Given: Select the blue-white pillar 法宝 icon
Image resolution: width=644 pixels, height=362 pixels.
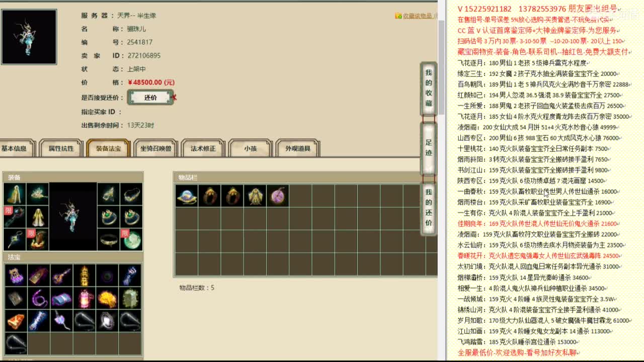Looking at the screenshot, I should [38, 321].
